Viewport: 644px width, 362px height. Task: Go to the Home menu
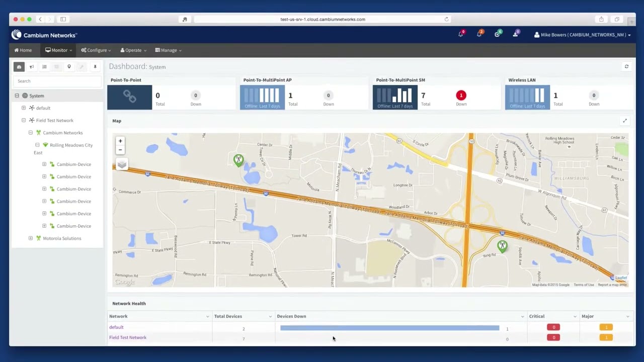pyautogui.click(x=23, y=50)
